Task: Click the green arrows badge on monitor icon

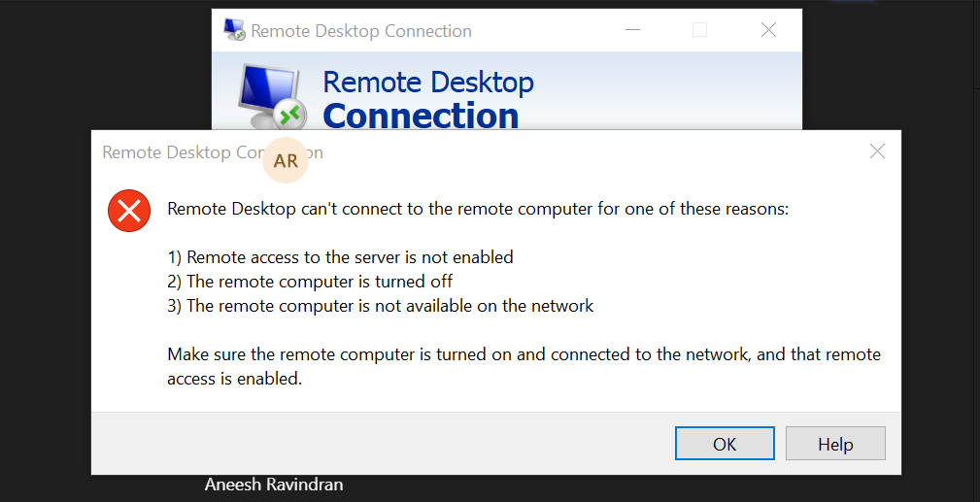Action: click(290, 115)
